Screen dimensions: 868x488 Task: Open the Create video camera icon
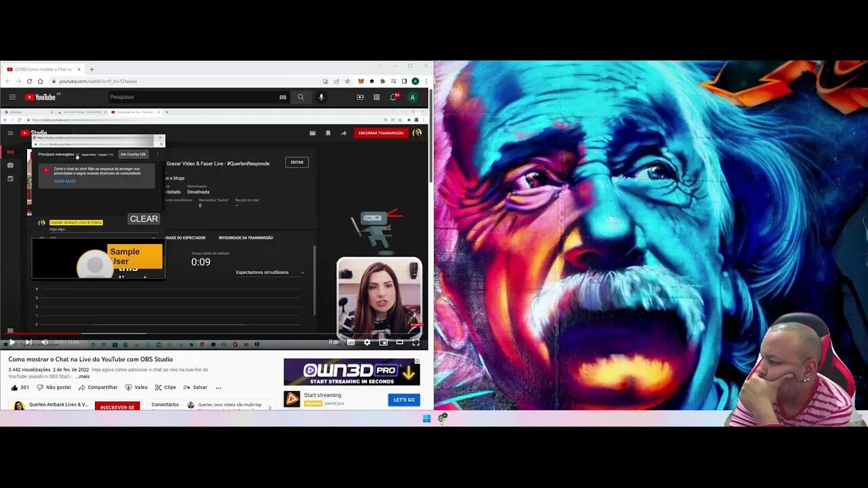tap(360, 97)
